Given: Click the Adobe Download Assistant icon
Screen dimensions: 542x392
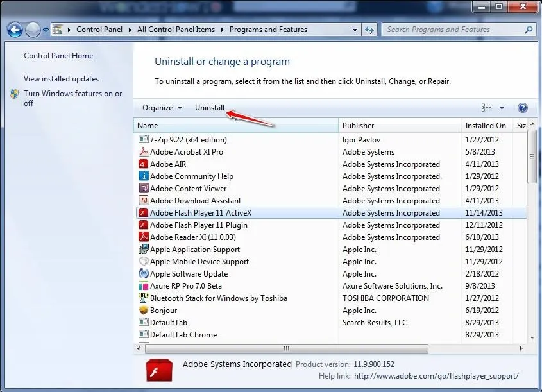Looking at the screenshot, I should click(143, 200).
